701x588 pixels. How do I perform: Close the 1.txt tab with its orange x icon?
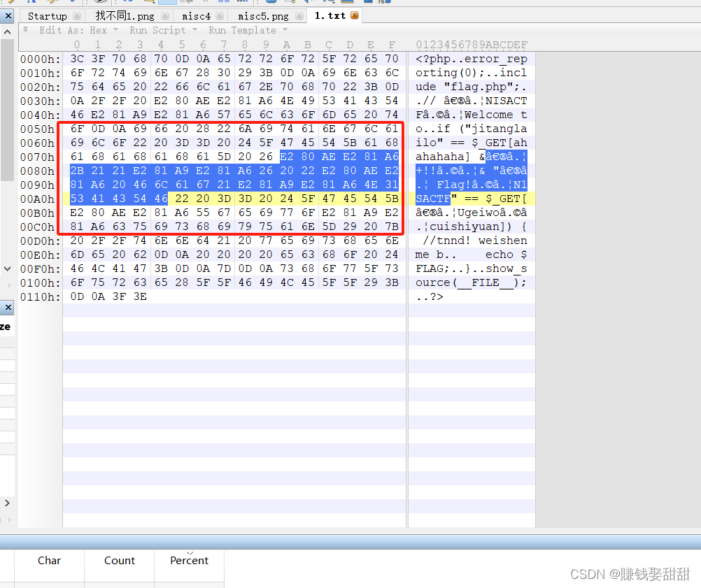tap(355, 15)
